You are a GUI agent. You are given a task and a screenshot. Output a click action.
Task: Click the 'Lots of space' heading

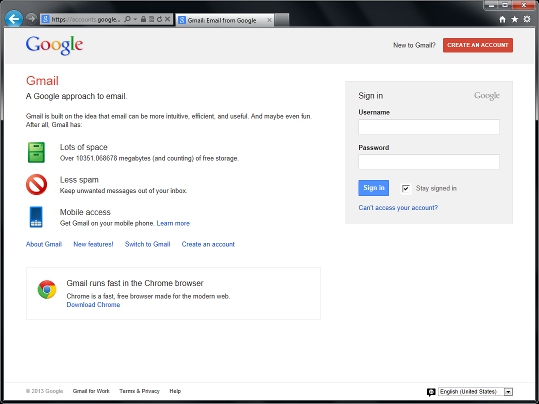point(84,147)
